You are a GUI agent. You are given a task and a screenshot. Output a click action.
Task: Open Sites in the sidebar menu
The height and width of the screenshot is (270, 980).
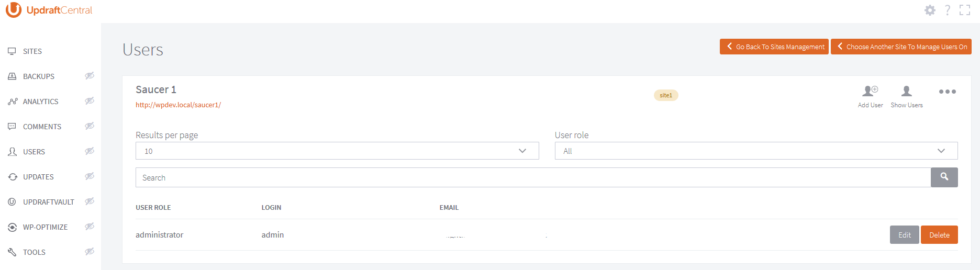(x=32, y=51)
